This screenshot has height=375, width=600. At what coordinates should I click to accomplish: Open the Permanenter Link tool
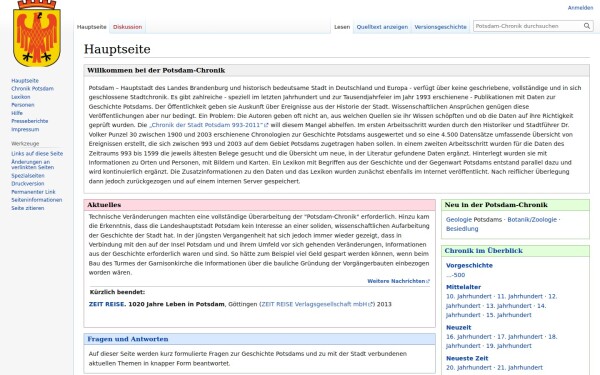33,192
